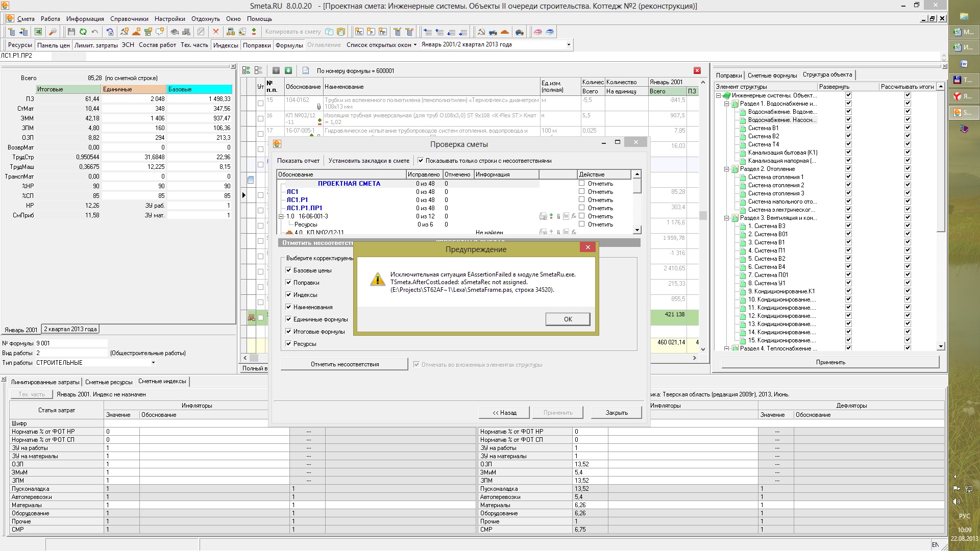The width and height of the screenshot is (980, 551).
Task: Click Применить in the object structure panel
Action: point(830,362)
